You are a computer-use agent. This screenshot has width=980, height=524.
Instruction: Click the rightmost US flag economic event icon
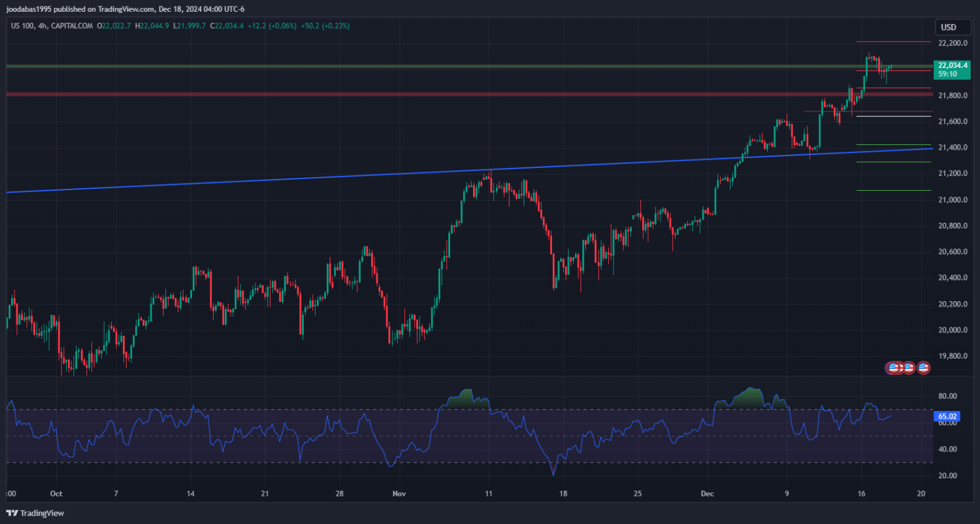coord(923,368)
